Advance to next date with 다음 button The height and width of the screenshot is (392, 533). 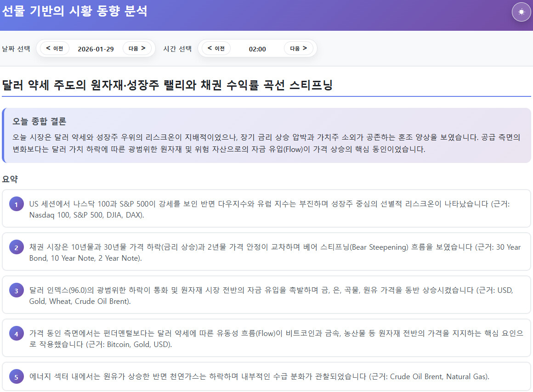(x=137, y=48)
